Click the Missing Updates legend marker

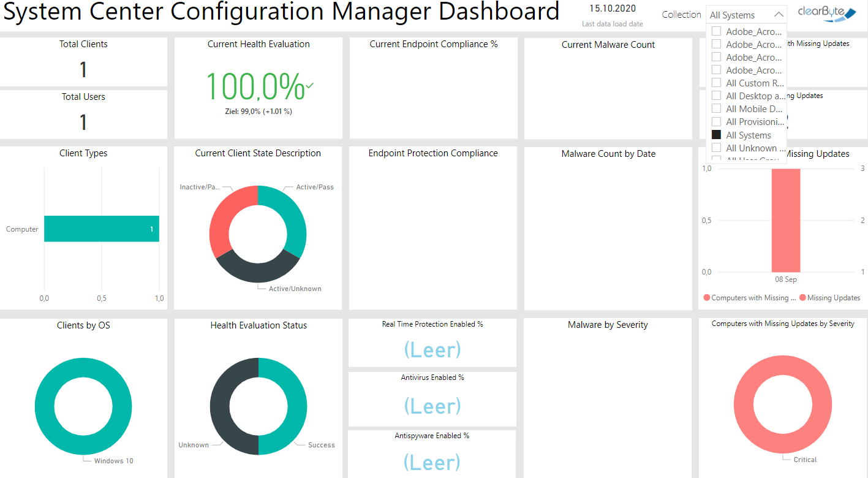pos(802,298)
